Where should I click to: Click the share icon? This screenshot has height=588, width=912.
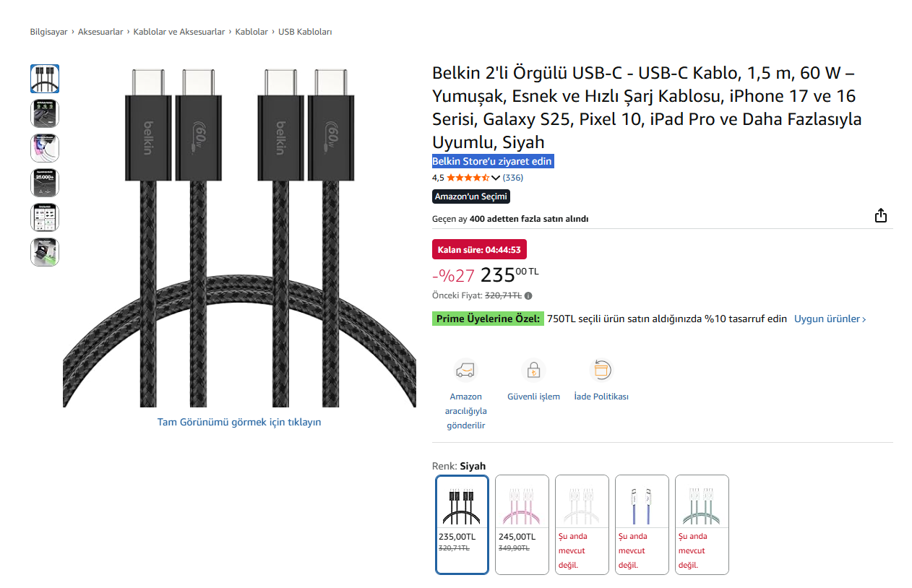(880, 216)
